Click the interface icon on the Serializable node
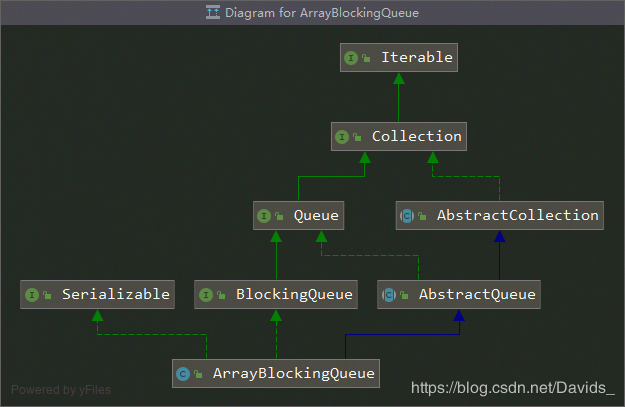The image size is (625, 407). pyautogui.click(x=32, y=295)
